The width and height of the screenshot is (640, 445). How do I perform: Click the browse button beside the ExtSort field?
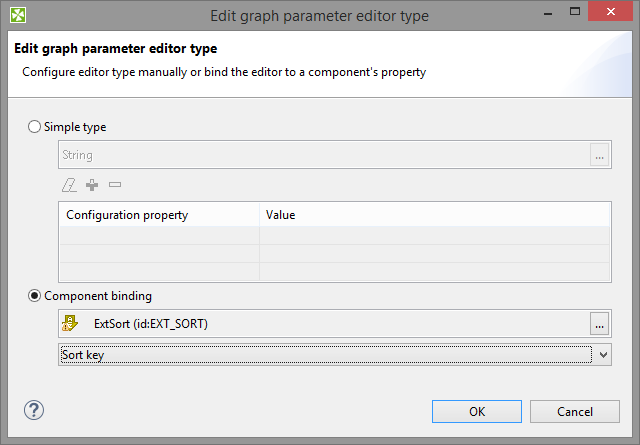[599, 323]
